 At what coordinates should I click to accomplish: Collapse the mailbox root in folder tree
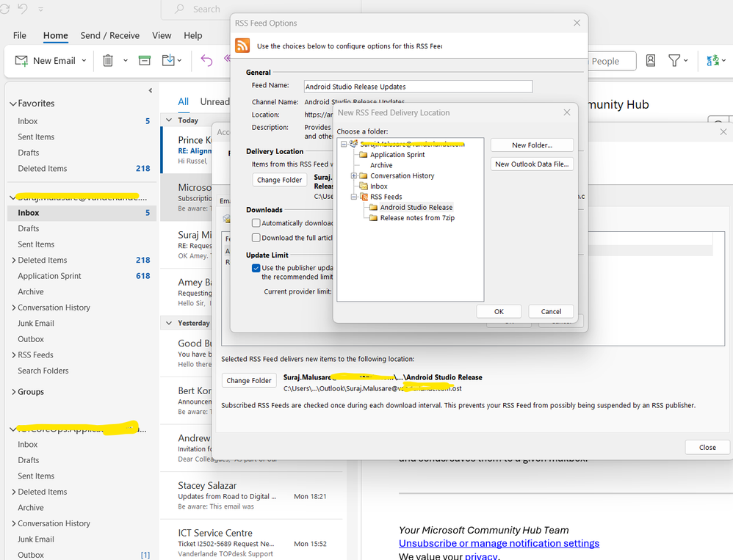click(344, 145)
